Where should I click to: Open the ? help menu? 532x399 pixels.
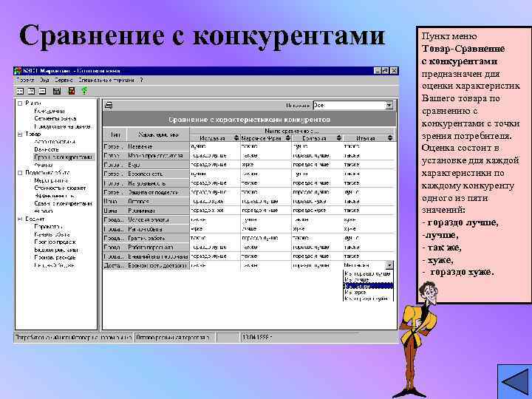(x=141, y=80)
